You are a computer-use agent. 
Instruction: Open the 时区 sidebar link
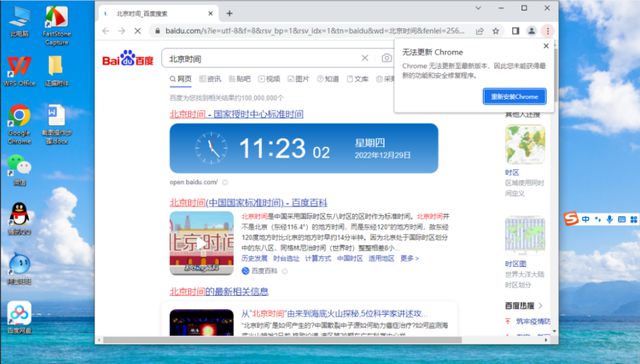coord(512,173)
